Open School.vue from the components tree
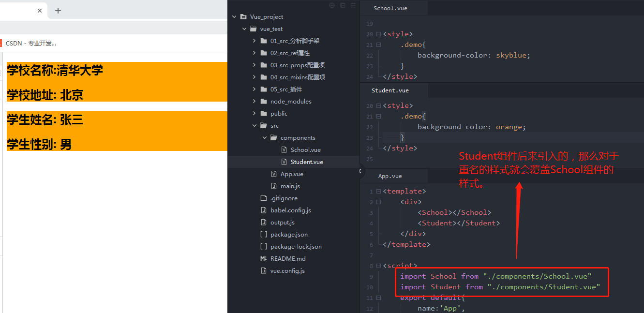 305,150
